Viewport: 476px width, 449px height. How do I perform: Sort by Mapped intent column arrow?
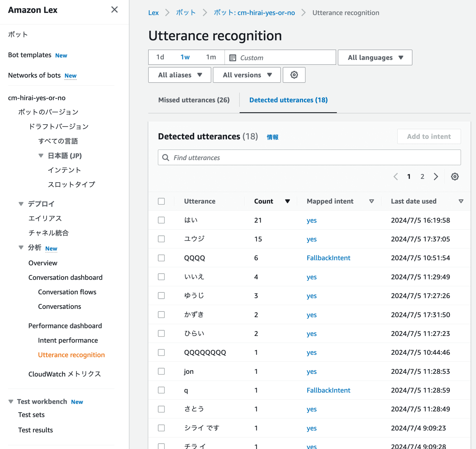click(371, 201)
